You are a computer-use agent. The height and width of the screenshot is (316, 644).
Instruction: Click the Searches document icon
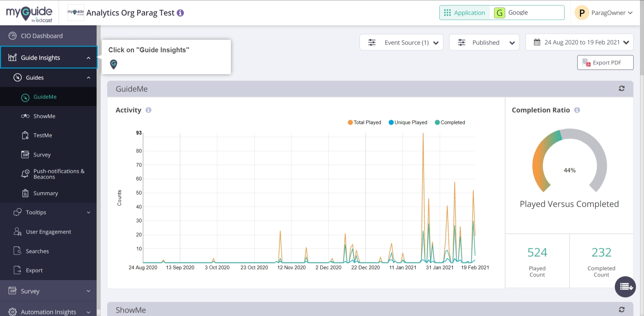[x=17, y=251]
